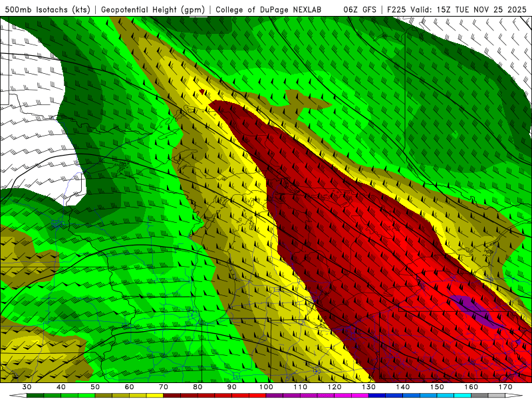
Task: Click the purple jet maximum core on the map
Action: click(477, 312)
